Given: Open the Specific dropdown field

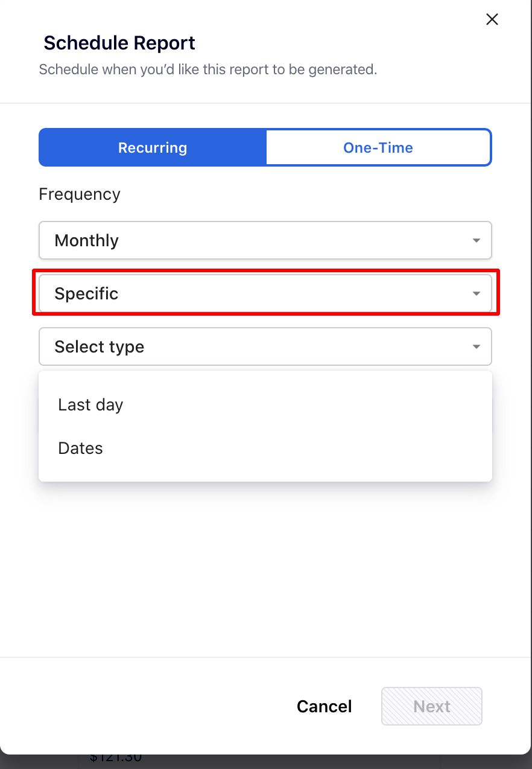Looking at the screenshot, I should pyautogui.click(x=265, y=294).
